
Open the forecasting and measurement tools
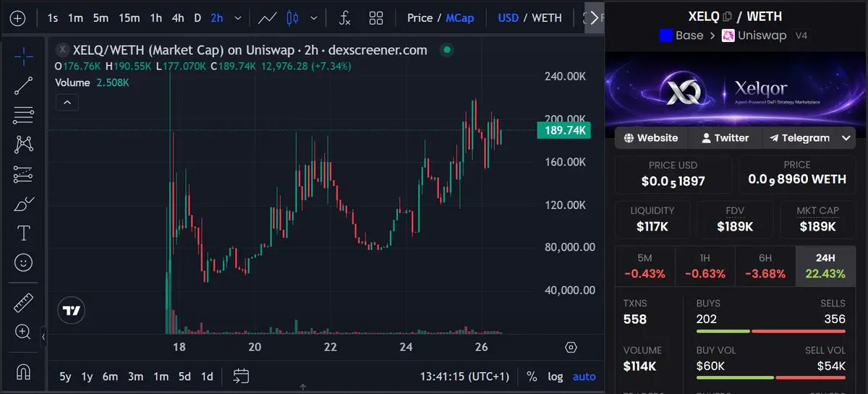(x=23, y=174)
